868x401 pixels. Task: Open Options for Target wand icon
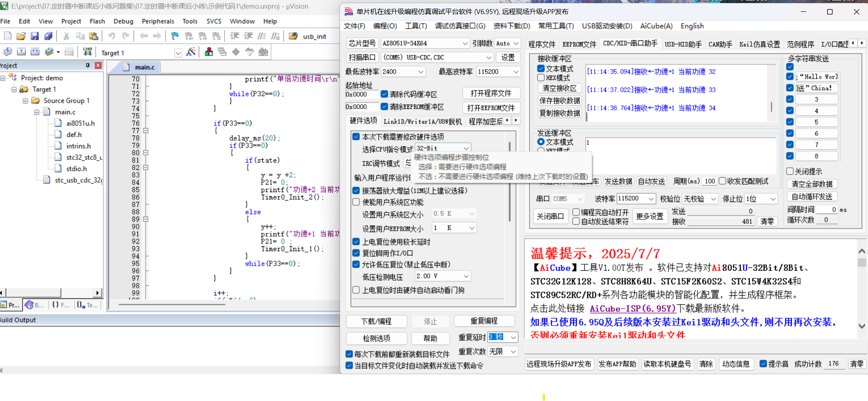tap(191, 52)
